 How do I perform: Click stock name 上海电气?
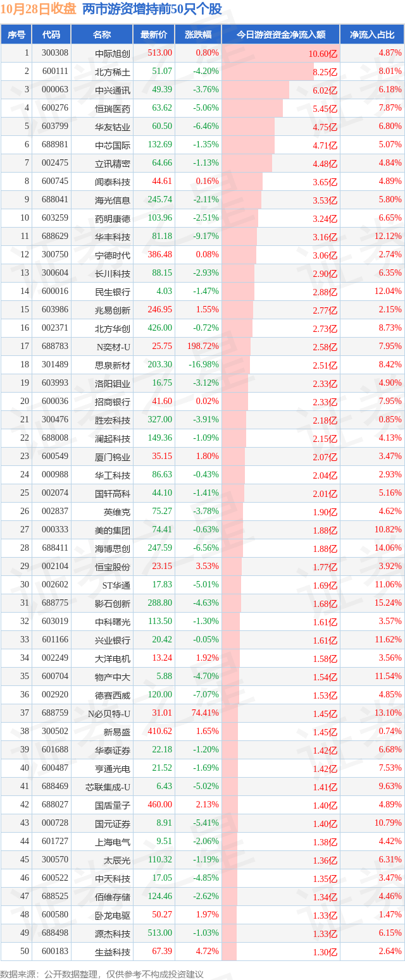pos(113,842)
